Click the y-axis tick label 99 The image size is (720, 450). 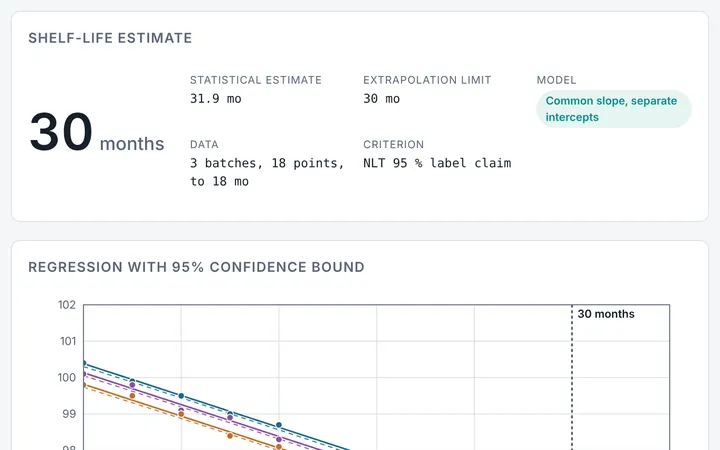tap(69, 414)
